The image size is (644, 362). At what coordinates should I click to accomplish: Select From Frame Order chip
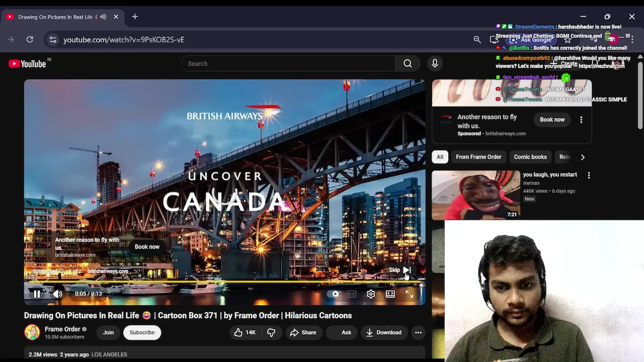point(478,157)
